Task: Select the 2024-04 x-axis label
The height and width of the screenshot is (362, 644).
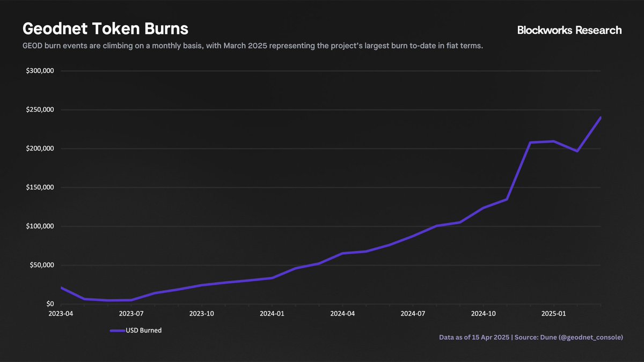Action: (342, 313)
